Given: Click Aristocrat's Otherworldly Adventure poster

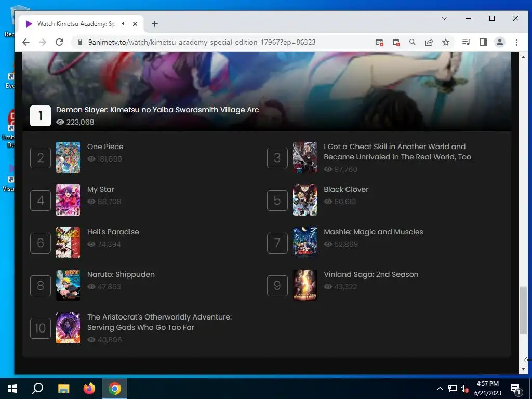Looking at the screenshot, I should [68, 328].
